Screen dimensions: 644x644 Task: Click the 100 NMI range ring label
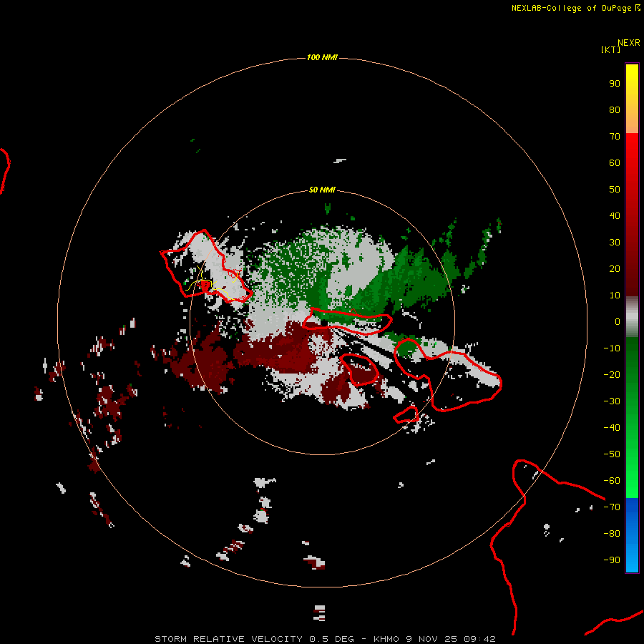[322, 57]
